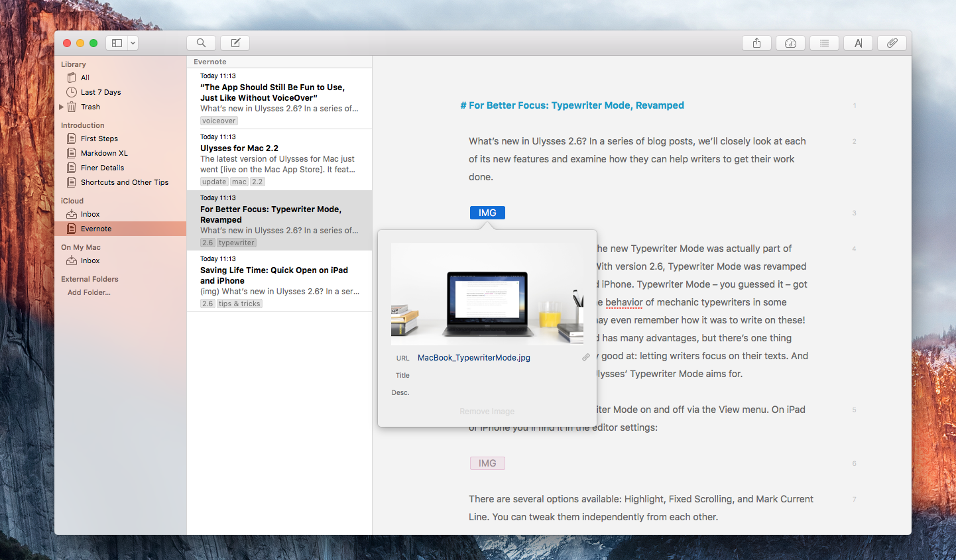Viewport: 956px width, 560px height.
Task: Show the navigation list icon
Action: (824, 43)
